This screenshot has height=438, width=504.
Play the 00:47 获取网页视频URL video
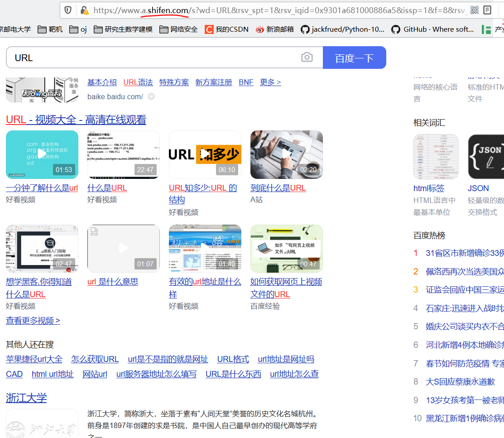pos(286,248)
